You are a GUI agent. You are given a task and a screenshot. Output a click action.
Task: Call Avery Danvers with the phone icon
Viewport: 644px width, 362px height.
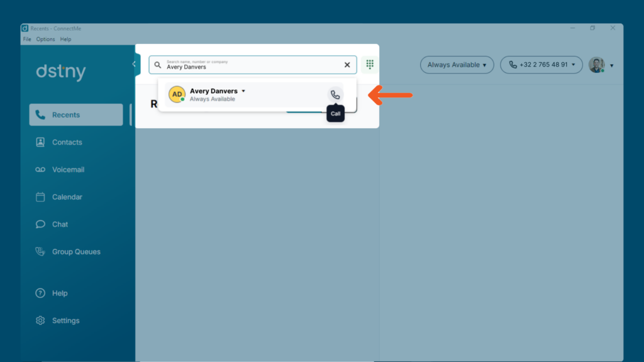(x=335, y=95)
